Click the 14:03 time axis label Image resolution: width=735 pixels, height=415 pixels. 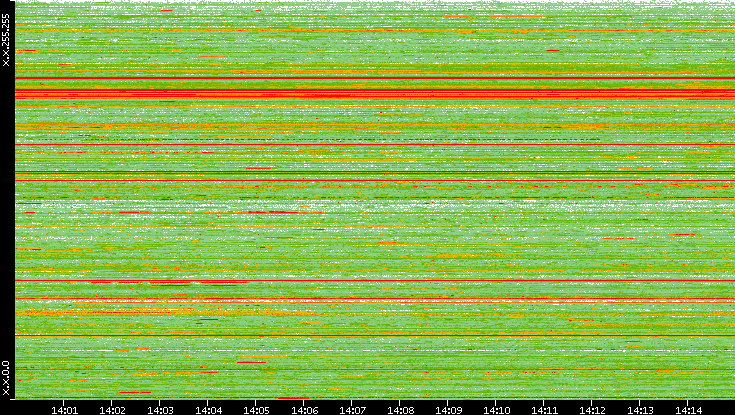click(x=160, y=410)
